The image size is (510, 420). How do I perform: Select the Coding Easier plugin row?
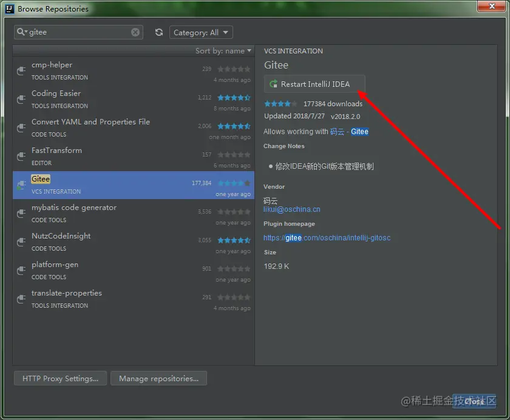click(134, 100)
